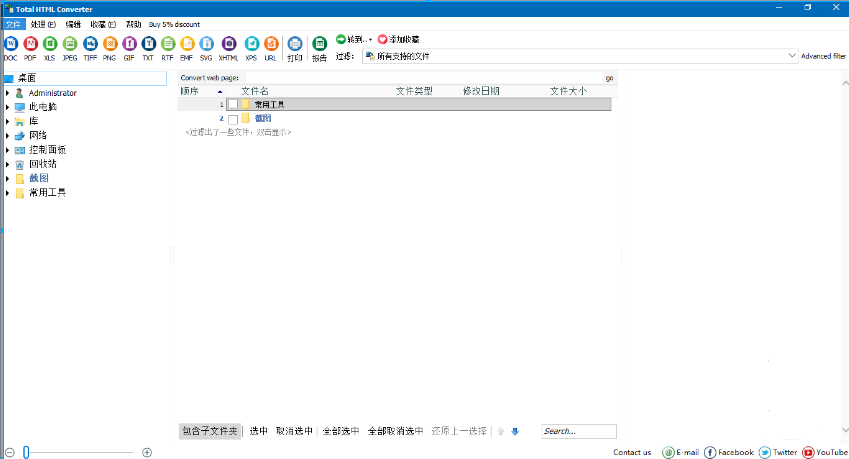Click the 全部选中 select all button
The height and width of the screenshot is (459, 849).
[341, 431]
